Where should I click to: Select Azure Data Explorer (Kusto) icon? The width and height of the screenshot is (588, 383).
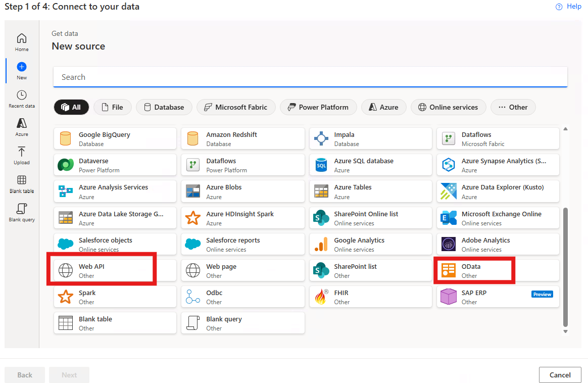[x=449, y=191]
